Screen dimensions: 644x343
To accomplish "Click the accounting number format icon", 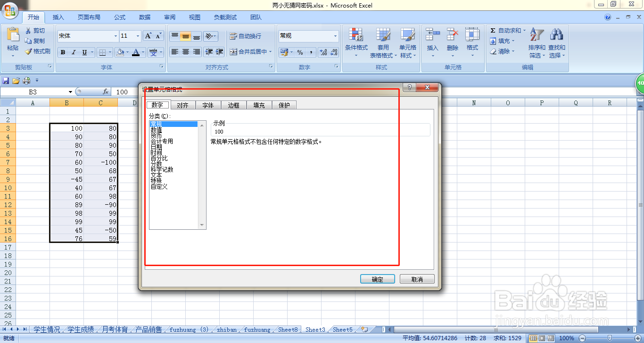I will coord(284,52).
